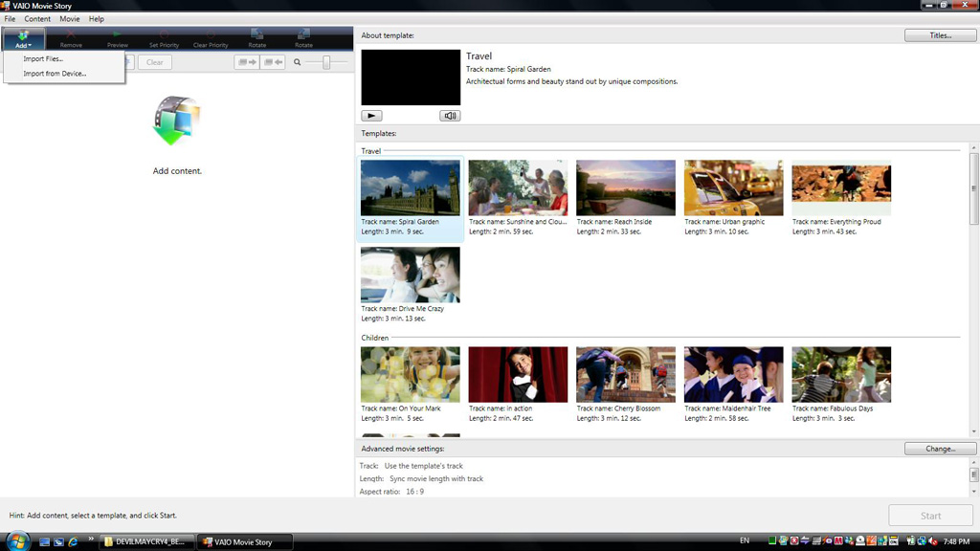This screenshot has width=980, height=551.
Task: Click the Clear Priority toolbar icon
Action: coord(211,38)
